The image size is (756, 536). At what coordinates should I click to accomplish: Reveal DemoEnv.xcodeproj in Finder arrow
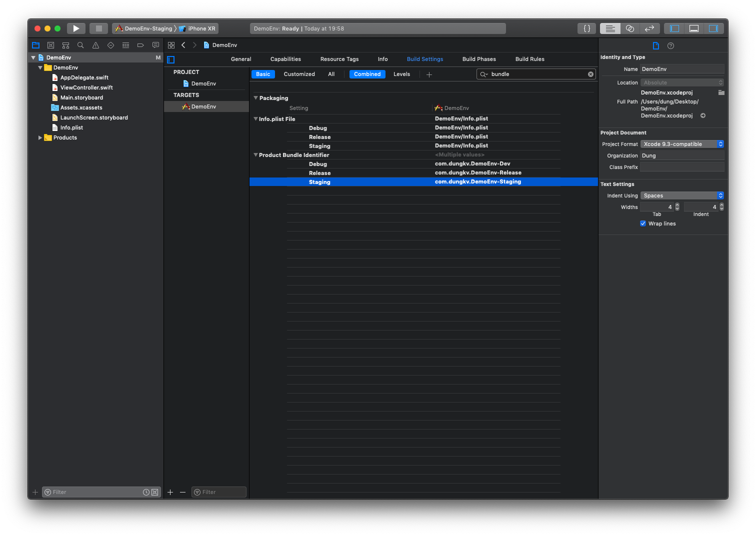tap(702, 115)
